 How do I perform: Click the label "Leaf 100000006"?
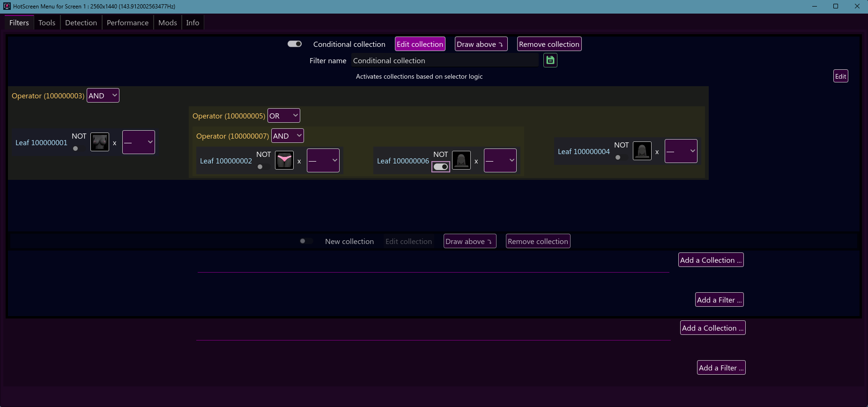pyautogui.click(x=403, y=161)
